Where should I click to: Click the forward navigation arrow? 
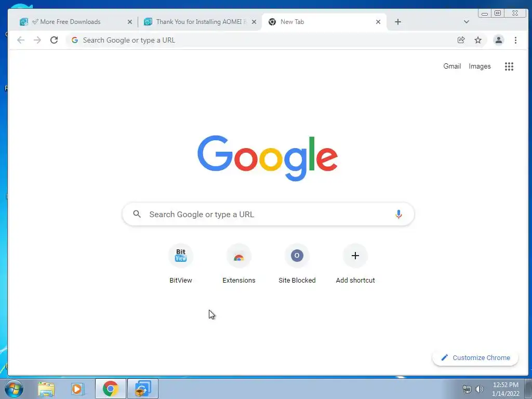pos(37,40)
